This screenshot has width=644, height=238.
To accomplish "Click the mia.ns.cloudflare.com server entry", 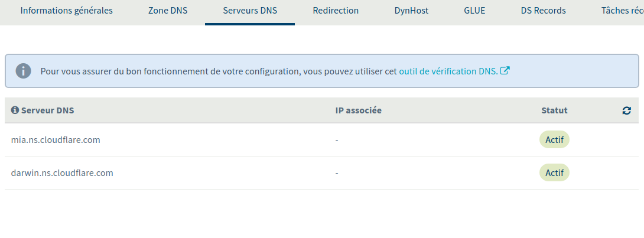I will pyautogui.click(x=56, y=140).
